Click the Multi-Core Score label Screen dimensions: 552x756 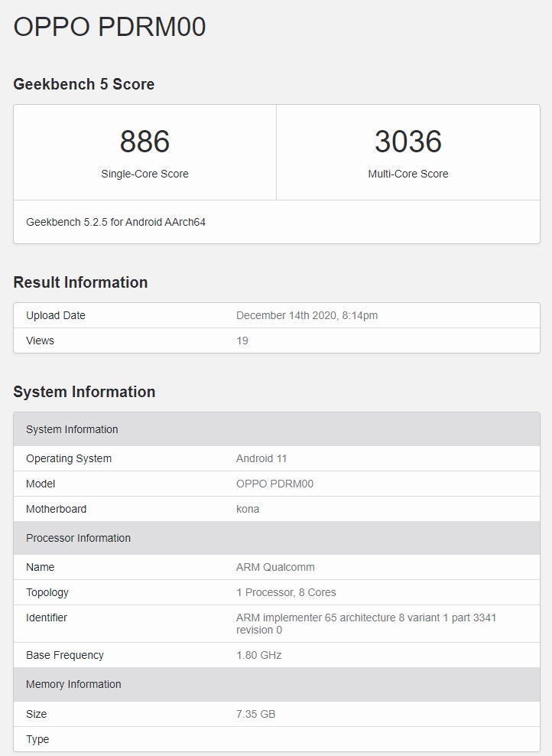pyautogui.click(x=408, y=174)
